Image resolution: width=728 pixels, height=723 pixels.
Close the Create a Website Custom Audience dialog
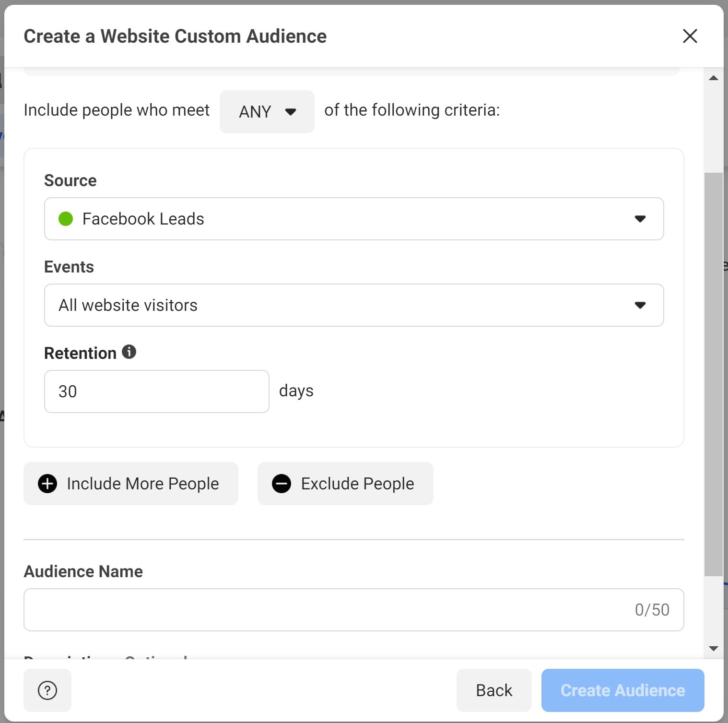690,36
